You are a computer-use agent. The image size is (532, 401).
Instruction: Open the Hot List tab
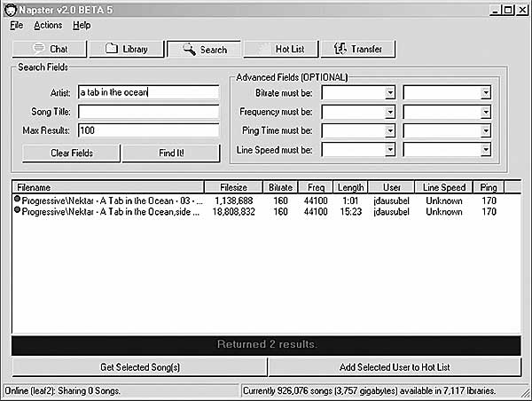pos(281,49)
